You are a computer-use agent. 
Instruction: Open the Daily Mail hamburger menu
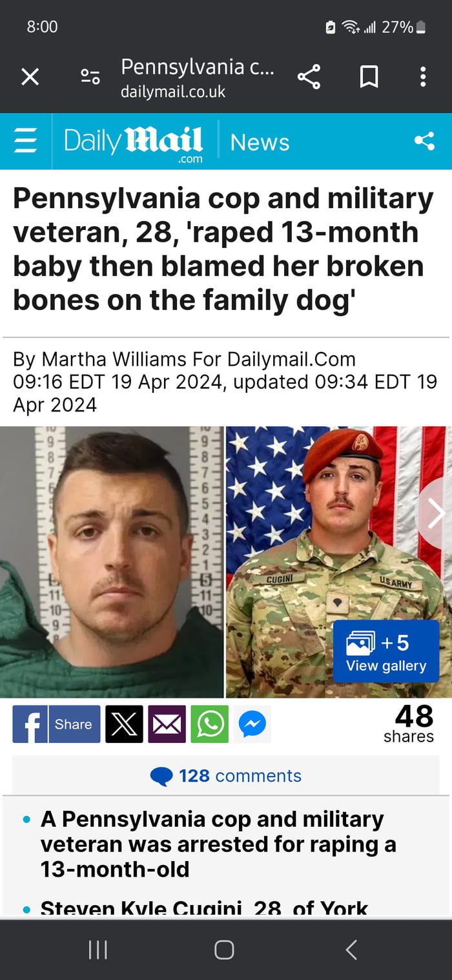coord(26,141)
